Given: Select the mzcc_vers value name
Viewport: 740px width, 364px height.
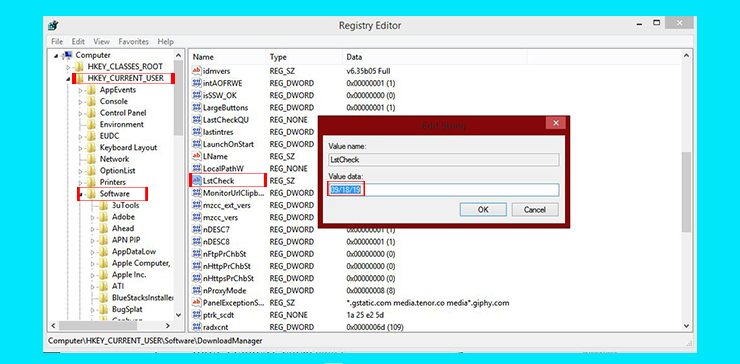Looking at the screenshot, I should pyautogui.click(x=220, y=217).
